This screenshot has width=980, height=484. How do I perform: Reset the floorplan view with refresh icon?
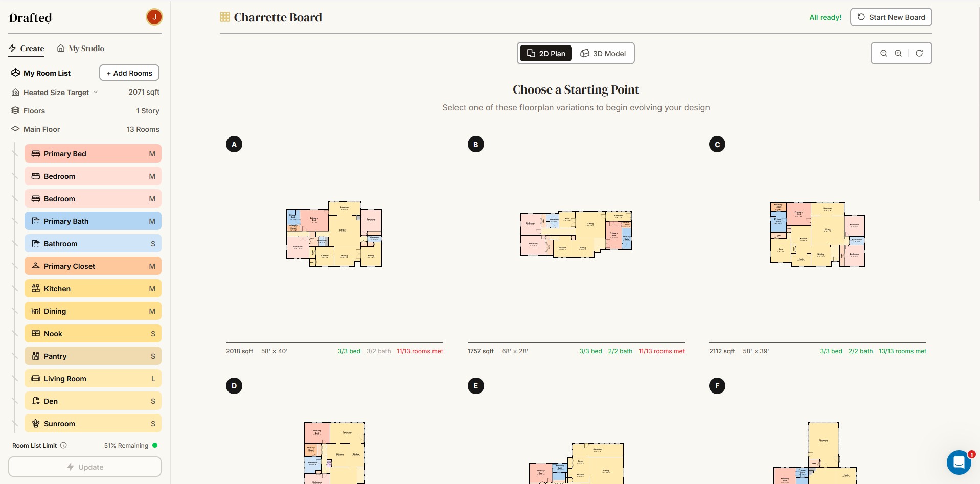point(919,53)
